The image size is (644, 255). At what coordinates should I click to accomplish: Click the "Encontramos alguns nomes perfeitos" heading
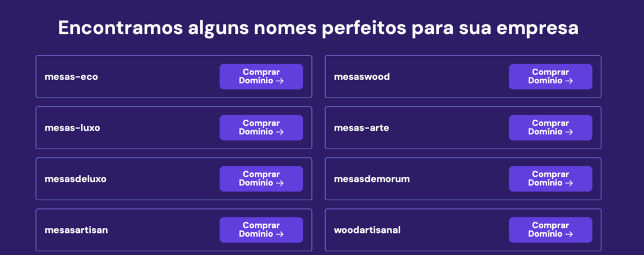point(318,29)
